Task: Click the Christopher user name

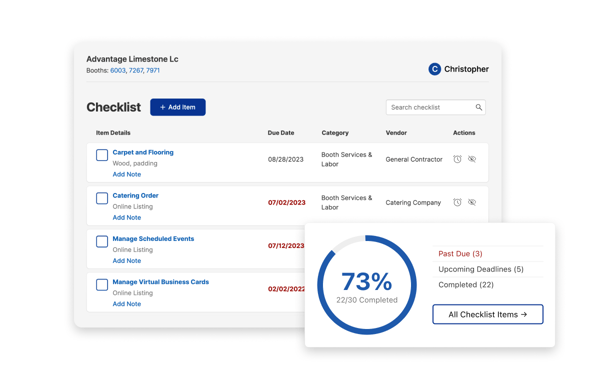Action: (x=466, y=69)
